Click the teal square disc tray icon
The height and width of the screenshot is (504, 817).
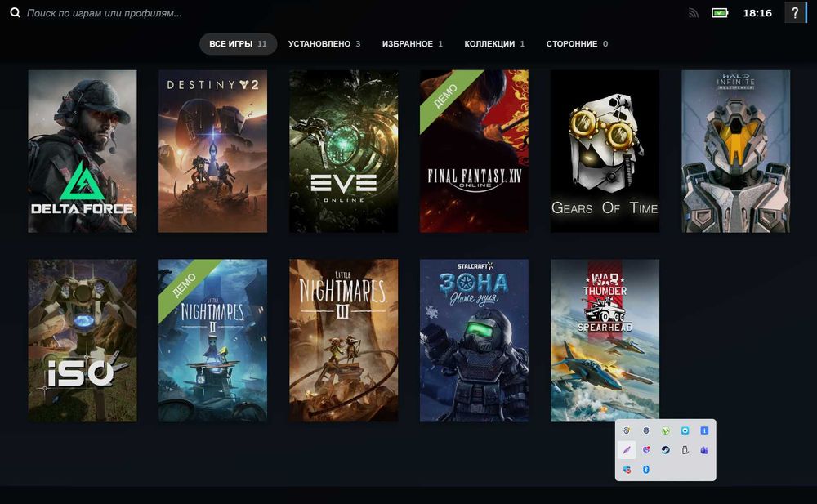pyautogui.click(x=685, y=430)
